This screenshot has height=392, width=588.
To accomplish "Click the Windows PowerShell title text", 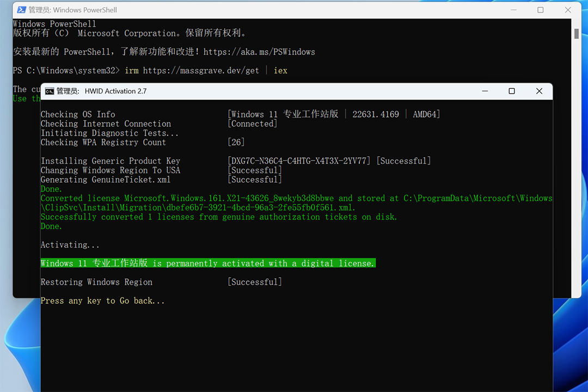I will click(85, 10).
